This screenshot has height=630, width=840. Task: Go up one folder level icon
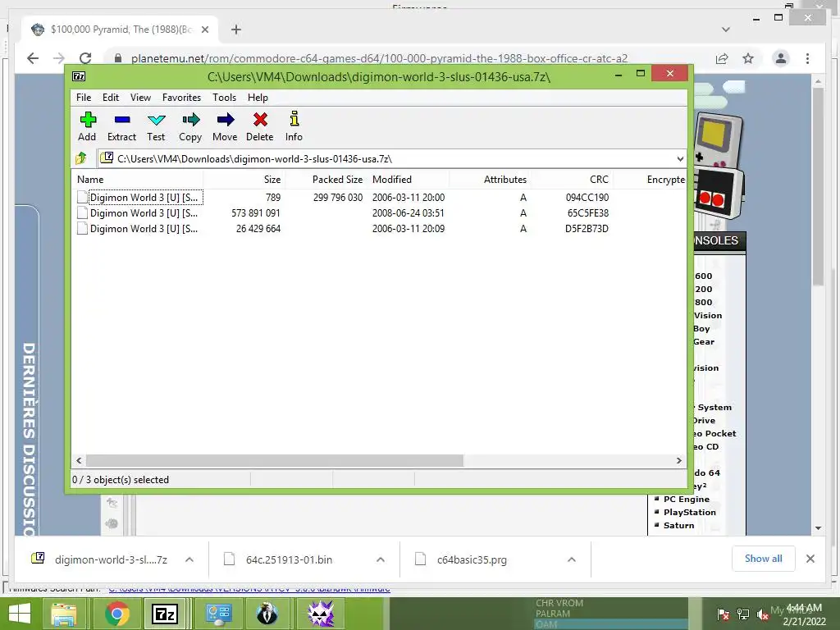pyautogui.click(x=81, y=158)
